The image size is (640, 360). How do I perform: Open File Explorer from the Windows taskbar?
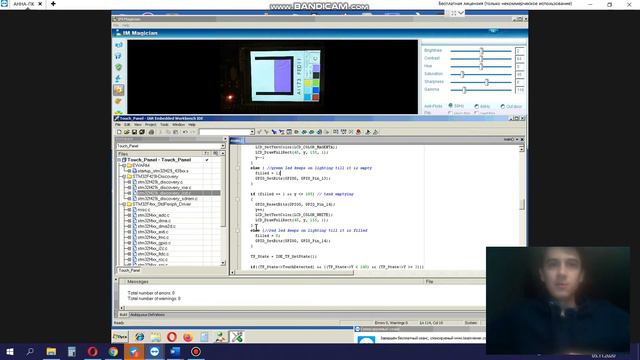(51, 351)
